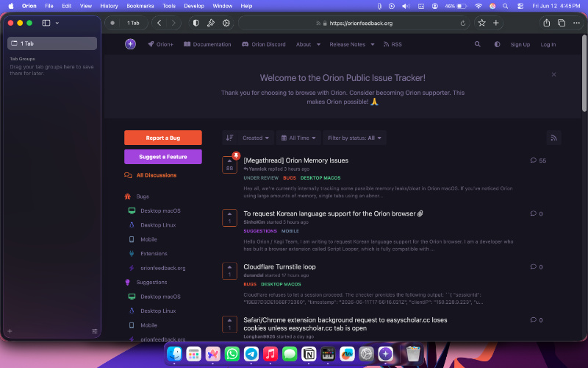Screen dimensions: 588x368
Task: Open orionfeedback.org under Bugs
Action: (157, 268)
